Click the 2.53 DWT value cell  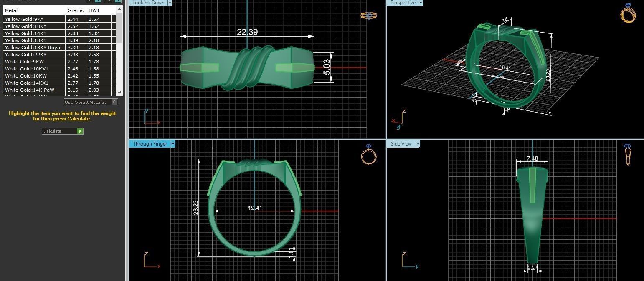99,55
